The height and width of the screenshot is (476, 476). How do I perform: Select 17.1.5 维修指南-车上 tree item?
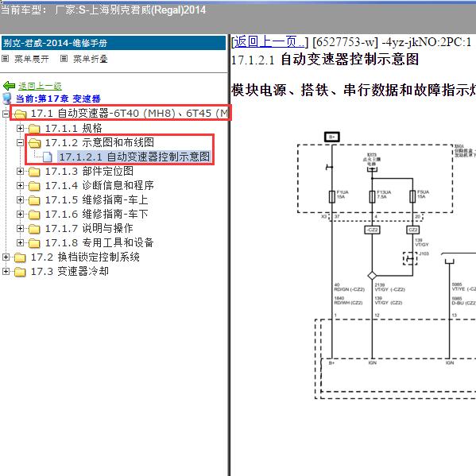(96, 199)
